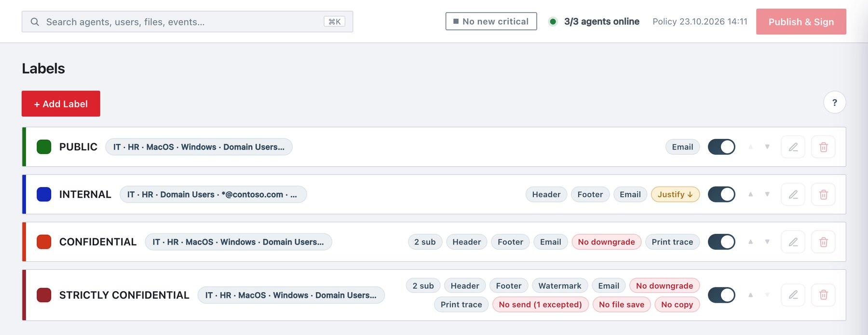The height and width of the screenshot is (335, 868).
Task: Focus the search agents, users, files field
Action: pos(187,22)
